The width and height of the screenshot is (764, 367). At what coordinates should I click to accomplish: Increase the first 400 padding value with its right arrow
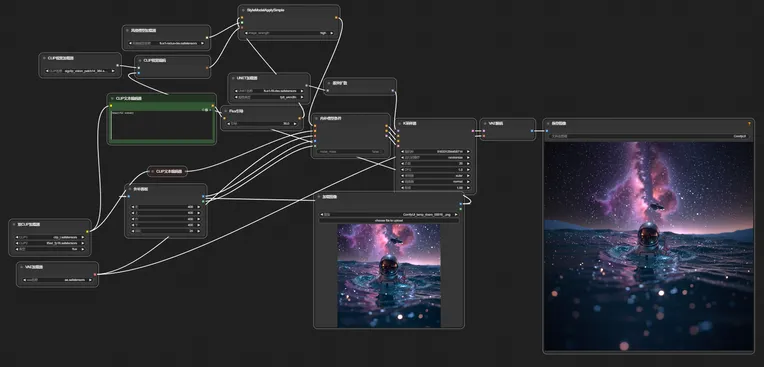pos(199,207)
